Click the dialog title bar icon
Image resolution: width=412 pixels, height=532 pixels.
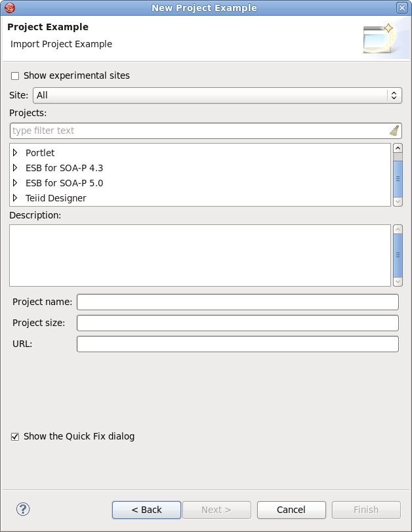click(x=9, y=8)
